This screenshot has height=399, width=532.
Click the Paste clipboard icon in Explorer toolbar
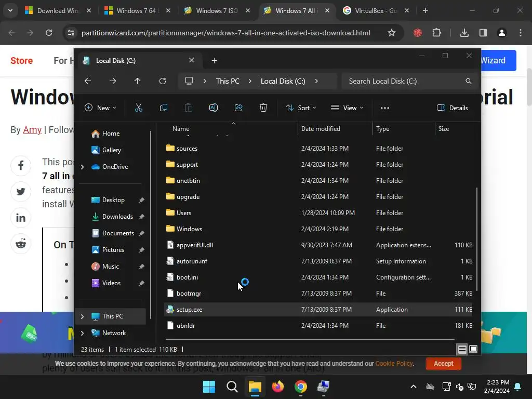pos(188,108)
